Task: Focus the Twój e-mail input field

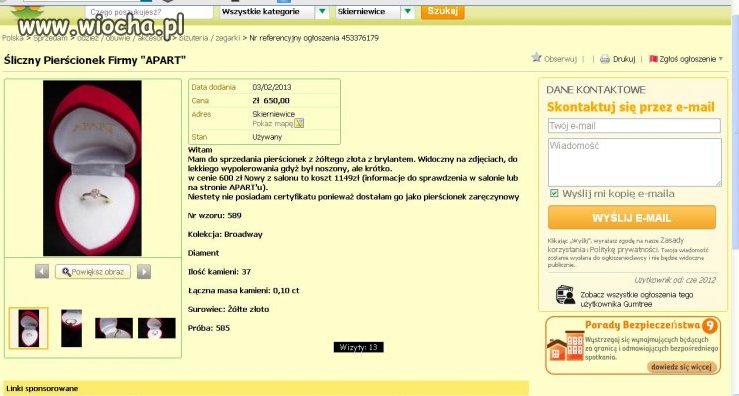Action: (634, 126)
